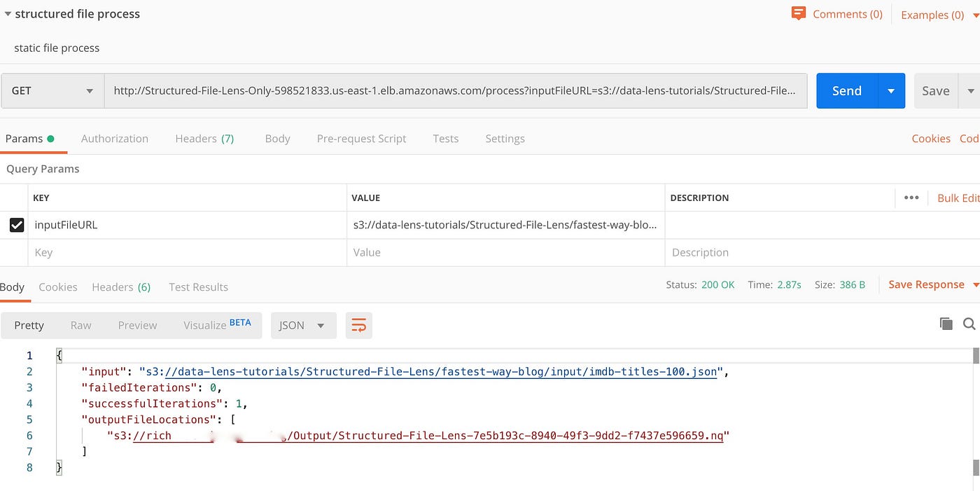Click the Description placeholder field
980x491 pixels.
[x=822, y=252]
